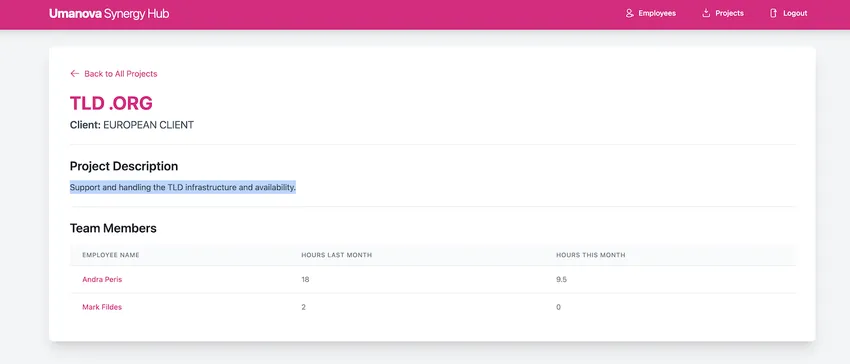Screen dimensions: 850x364
Task: Click Andra Peris this month hours 9.5
Action: click(x=562, y=279)
